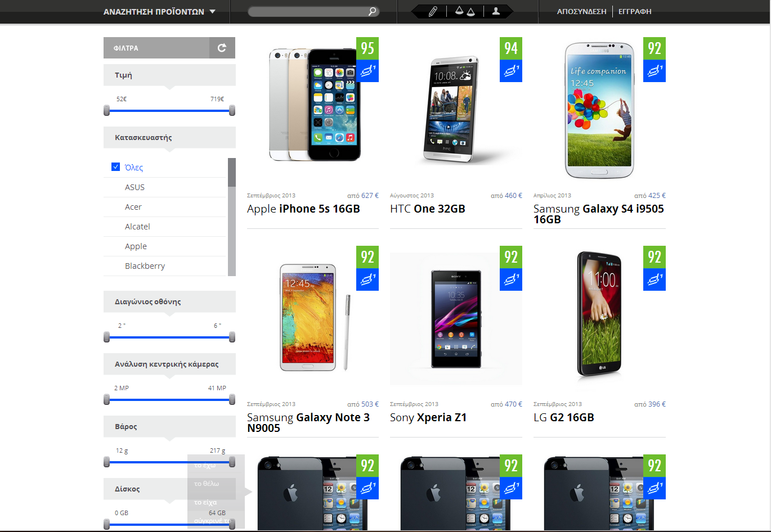Open Sony Xperia Z1 product title
This screenshot has height=532, width=771.
click(x=428, y=417)
